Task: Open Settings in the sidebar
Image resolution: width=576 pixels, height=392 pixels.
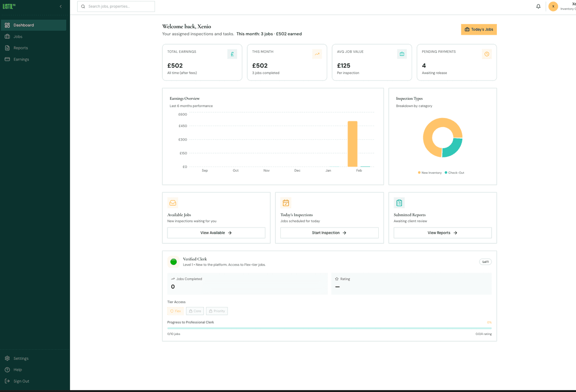Action: (34, 358)
